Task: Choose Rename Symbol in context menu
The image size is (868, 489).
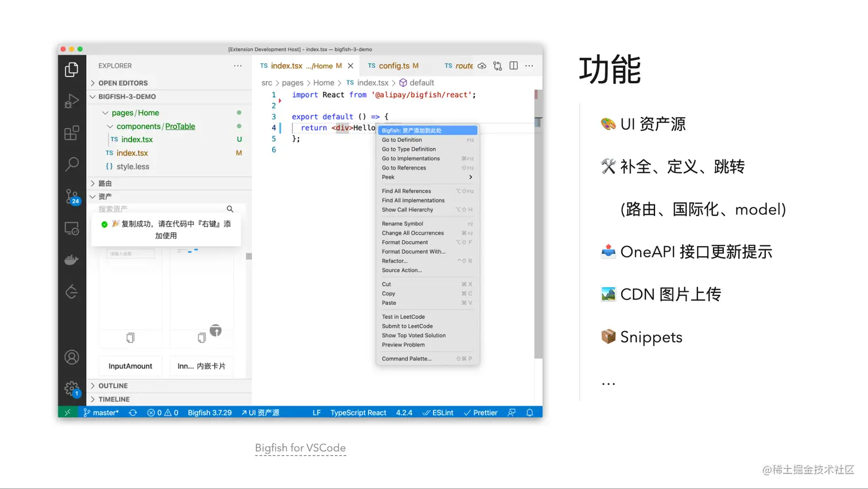Action: [x=427, y=224]
